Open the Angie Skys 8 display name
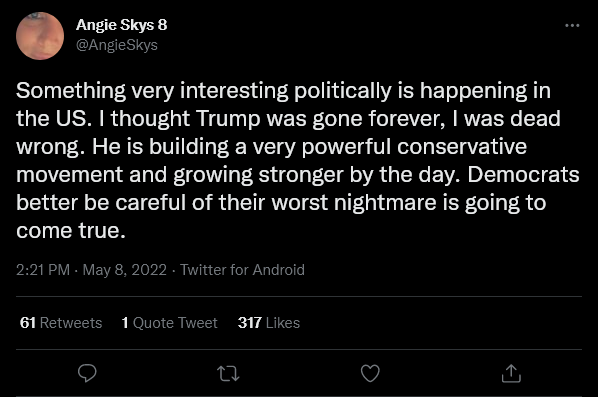The width and height of the screenshot is (598, 397). click(121, 25)
